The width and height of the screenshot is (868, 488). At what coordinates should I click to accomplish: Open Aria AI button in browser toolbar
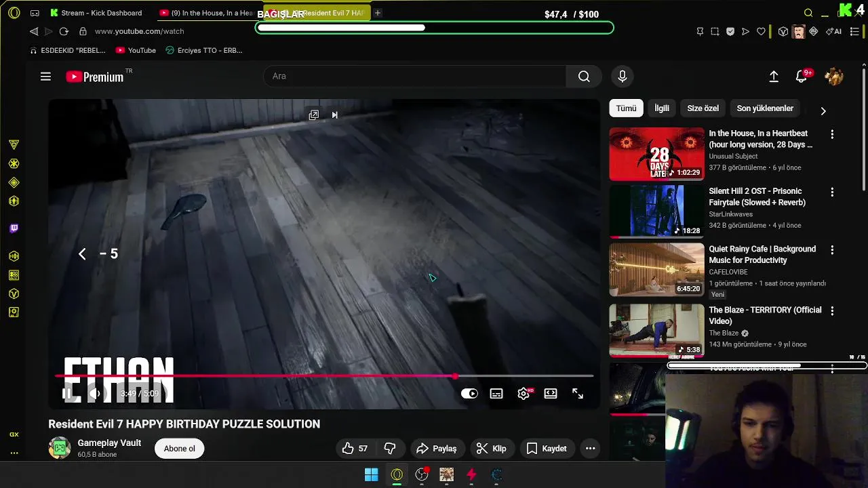tap(834, 31)
